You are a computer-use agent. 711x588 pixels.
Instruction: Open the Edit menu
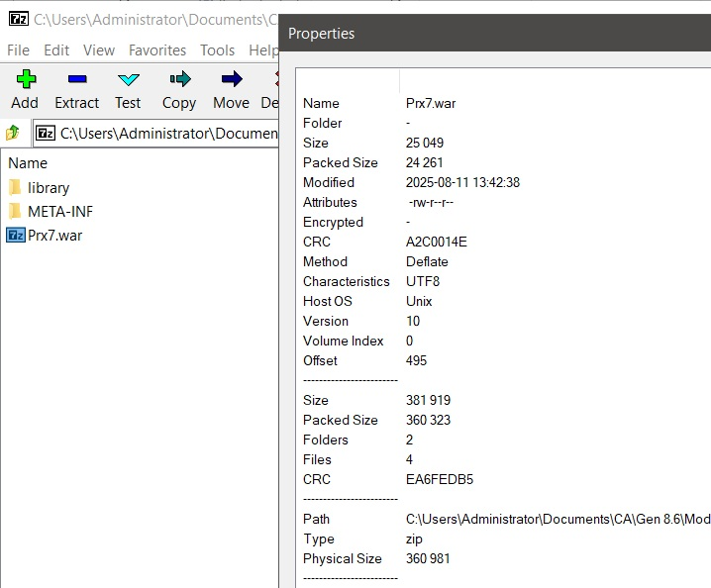[x=56, y=49]
